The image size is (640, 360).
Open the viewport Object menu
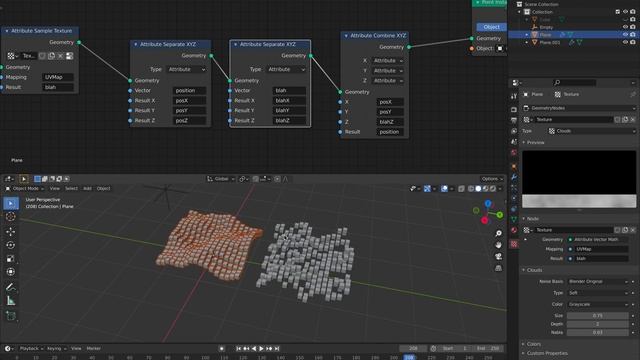click(103, 189)
